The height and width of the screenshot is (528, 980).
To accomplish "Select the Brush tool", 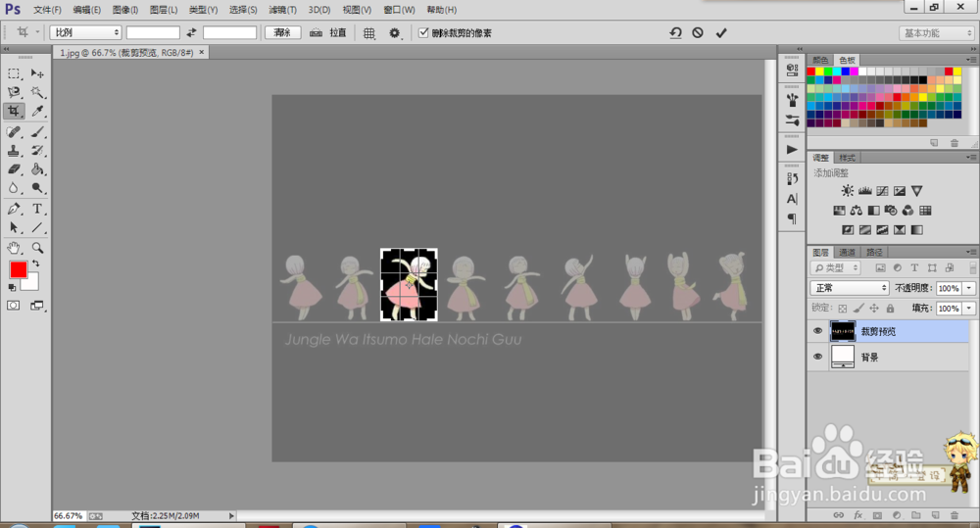I will (x=37, y=132).
